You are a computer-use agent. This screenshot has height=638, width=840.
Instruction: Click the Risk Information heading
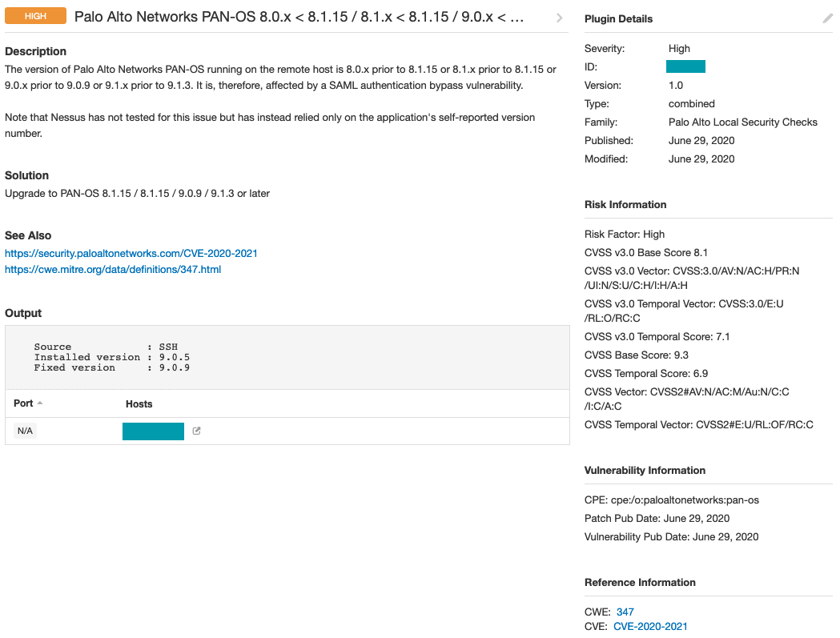pos(625,205)
